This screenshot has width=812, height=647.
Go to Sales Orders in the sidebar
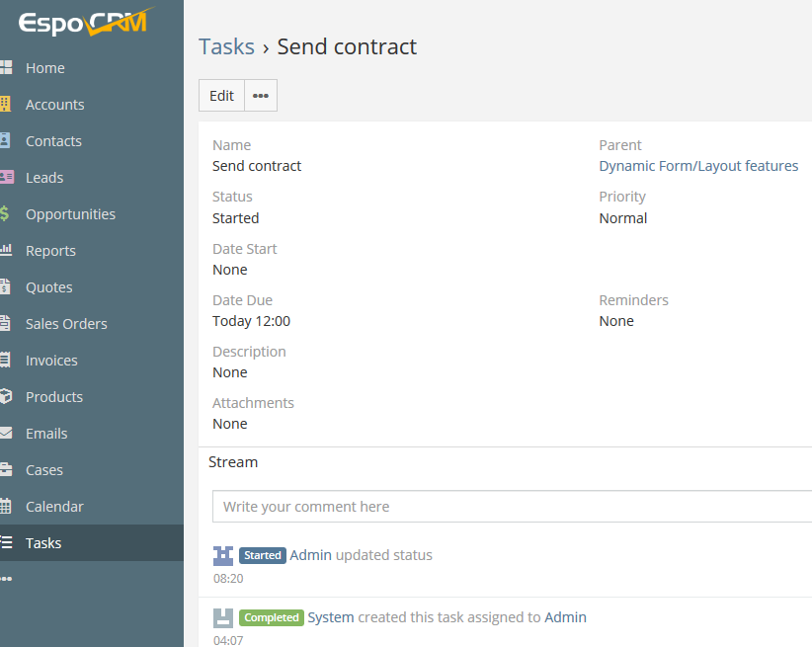point(66,324)
